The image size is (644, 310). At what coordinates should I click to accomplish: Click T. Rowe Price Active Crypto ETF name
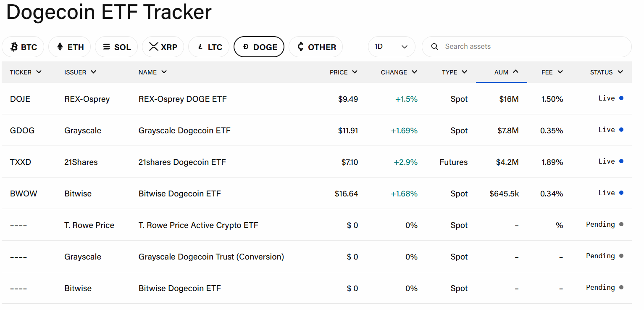coord(198,225)
